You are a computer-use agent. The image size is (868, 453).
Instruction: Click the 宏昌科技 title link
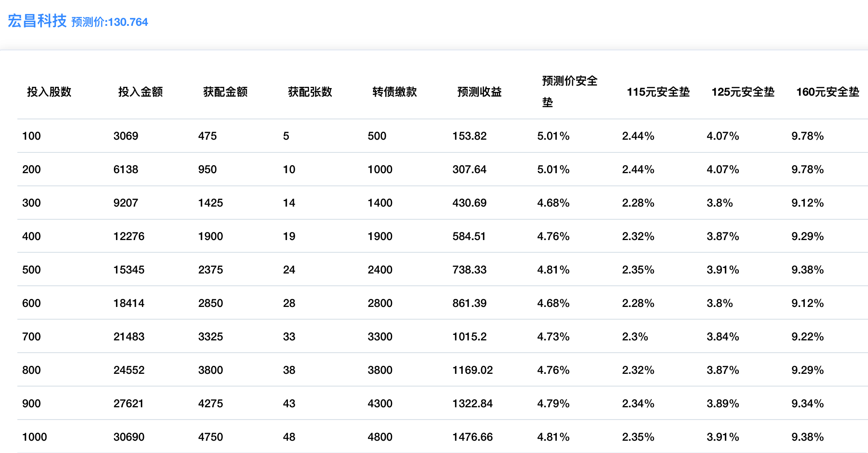point(37,21)
